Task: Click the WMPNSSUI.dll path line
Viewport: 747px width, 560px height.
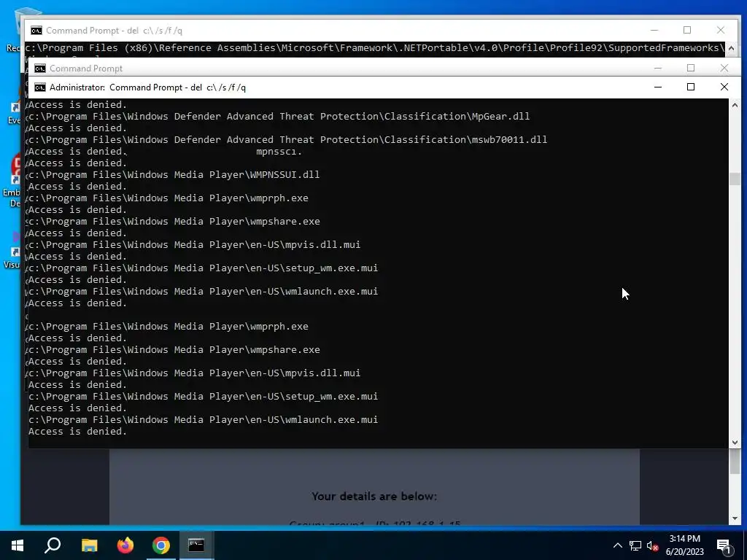Action: (174, 175)
